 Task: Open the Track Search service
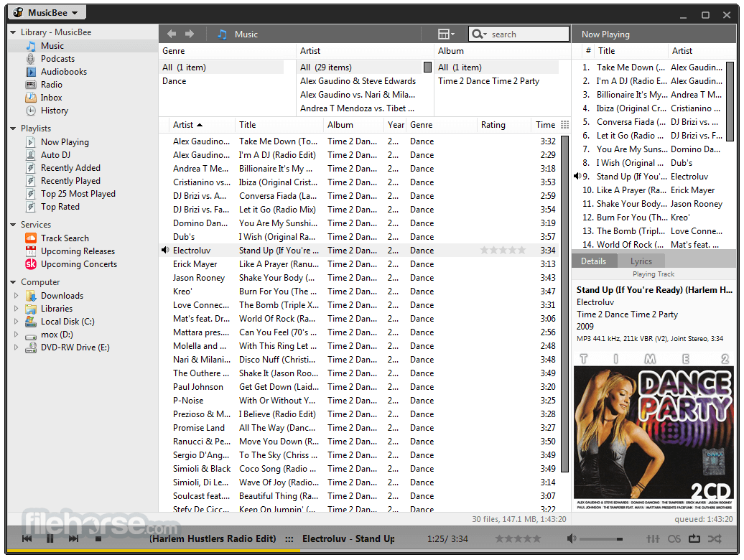click(65, 238)
